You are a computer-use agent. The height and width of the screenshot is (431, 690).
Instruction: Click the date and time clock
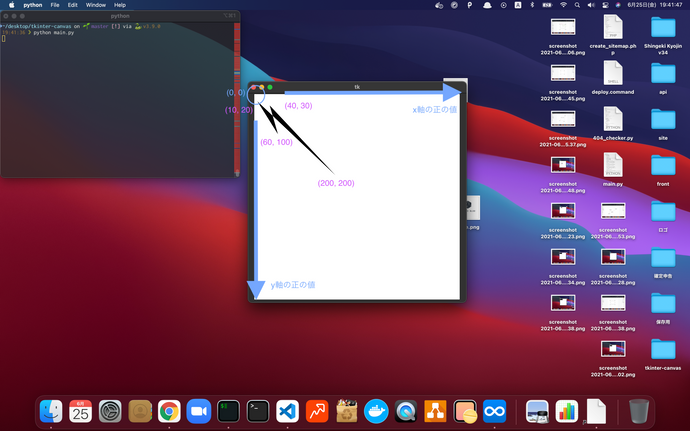655,5
